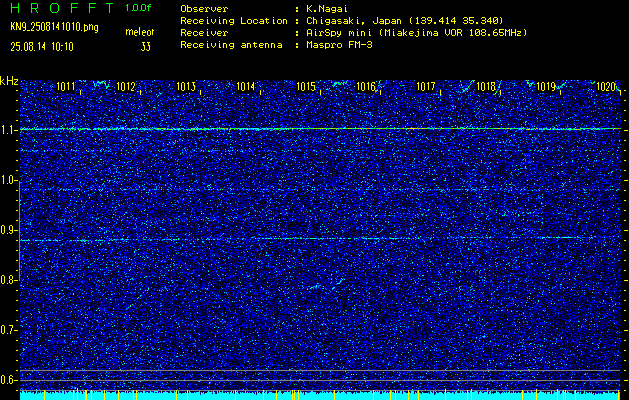Click the antenna value Maspro FM-3

click(339, 45)
